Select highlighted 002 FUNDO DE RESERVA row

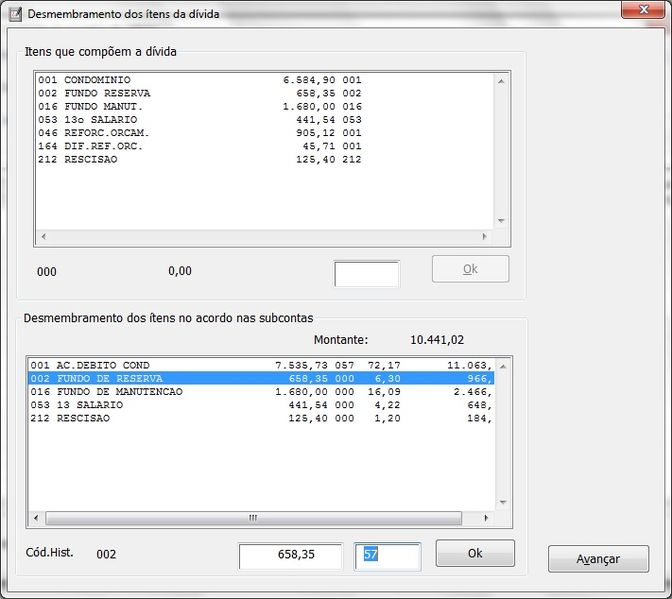[x=260, y=379]
